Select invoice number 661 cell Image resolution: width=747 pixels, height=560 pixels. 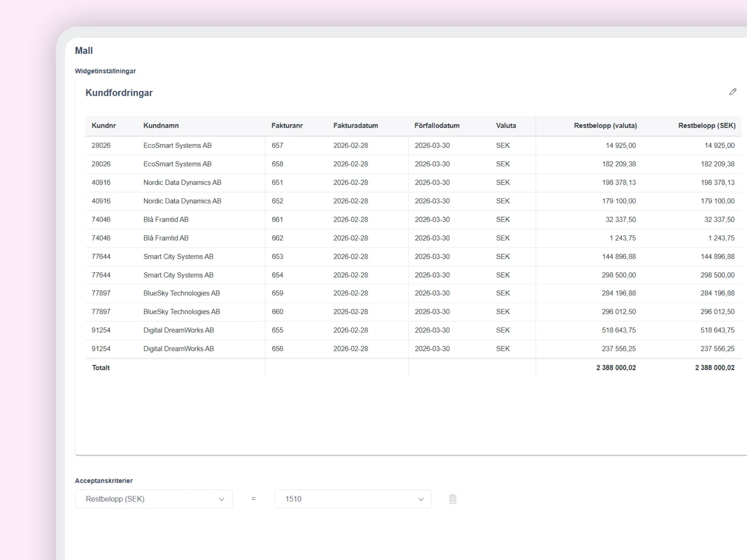coord(278,219)
